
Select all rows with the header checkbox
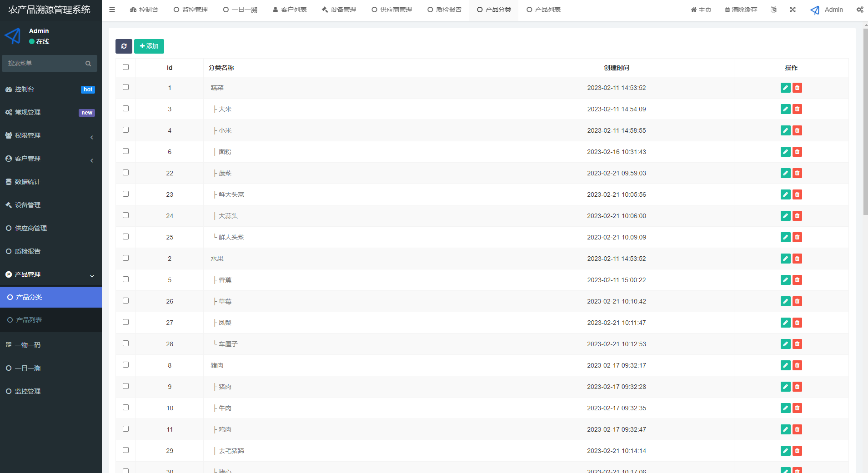point(126,67)
